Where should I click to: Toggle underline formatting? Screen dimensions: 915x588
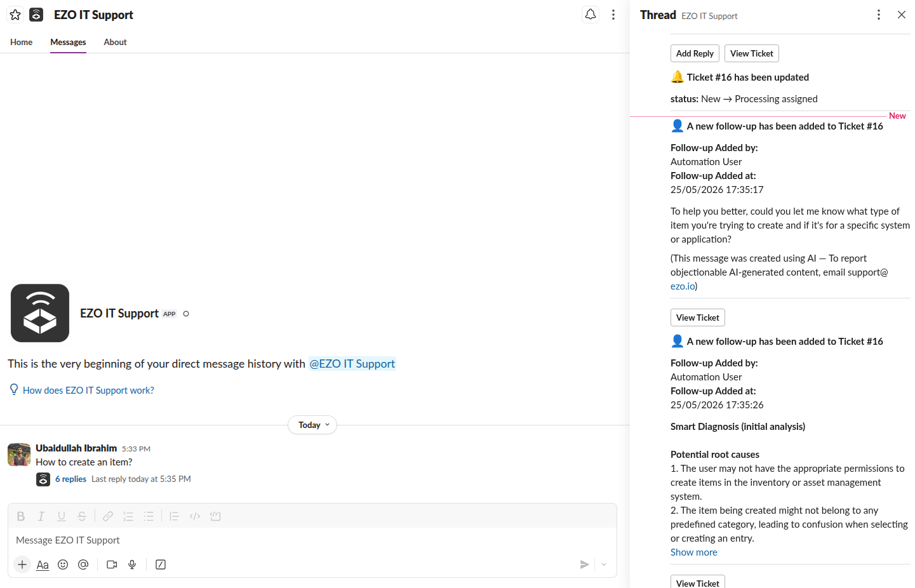[x=62, y=516]
